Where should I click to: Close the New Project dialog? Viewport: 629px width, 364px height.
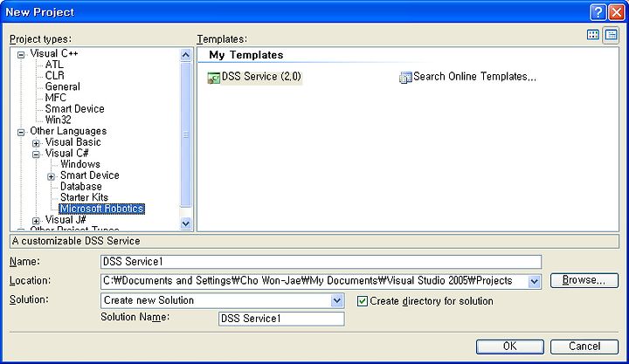616,12
